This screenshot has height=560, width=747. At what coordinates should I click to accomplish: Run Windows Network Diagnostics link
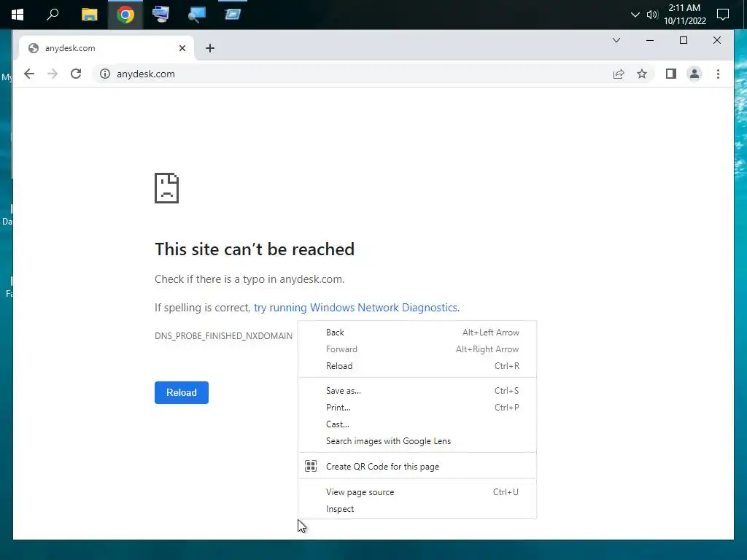[356, 308]
